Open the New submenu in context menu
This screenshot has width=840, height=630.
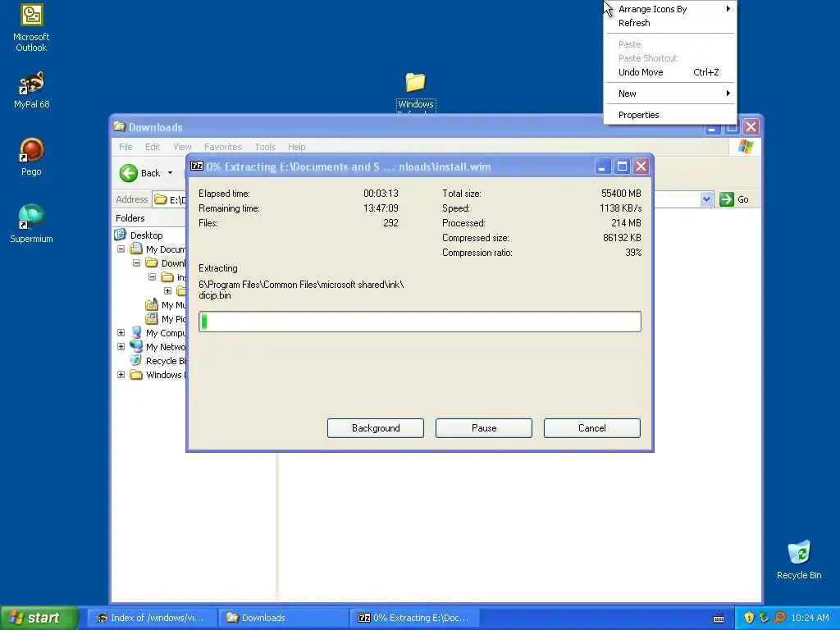670,94
